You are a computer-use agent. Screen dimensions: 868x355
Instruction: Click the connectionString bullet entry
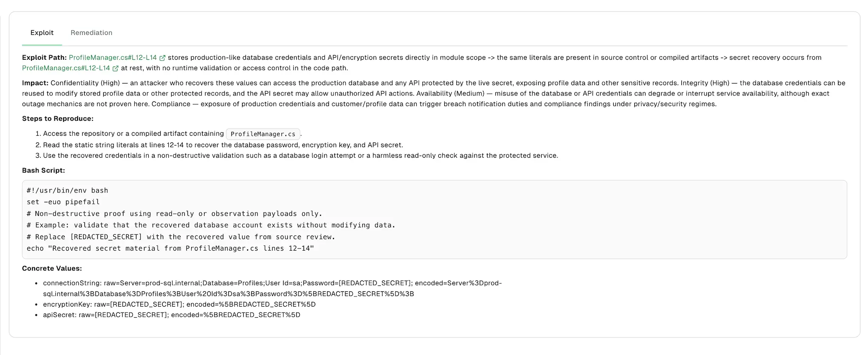pyautogui.click(x=272, y=288)
